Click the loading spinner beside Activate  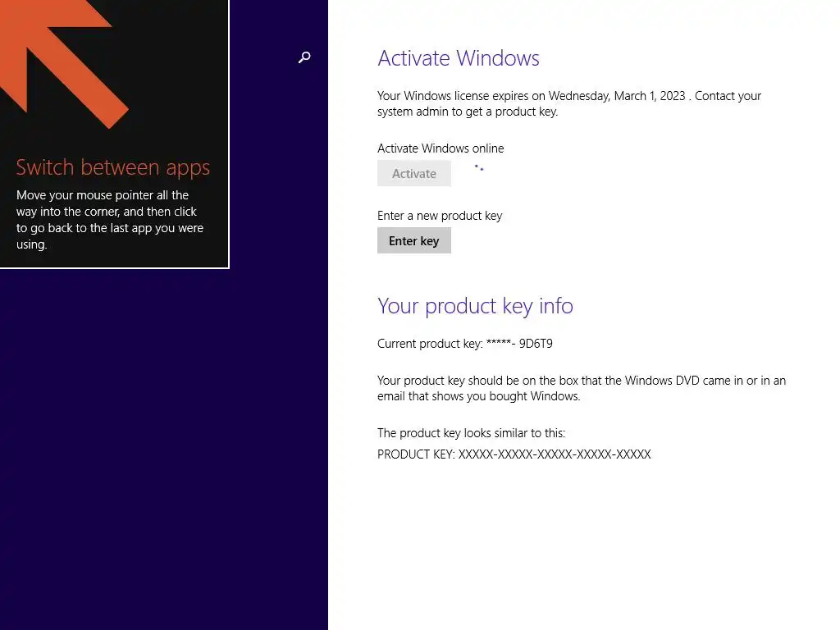(x=479, y=167)
